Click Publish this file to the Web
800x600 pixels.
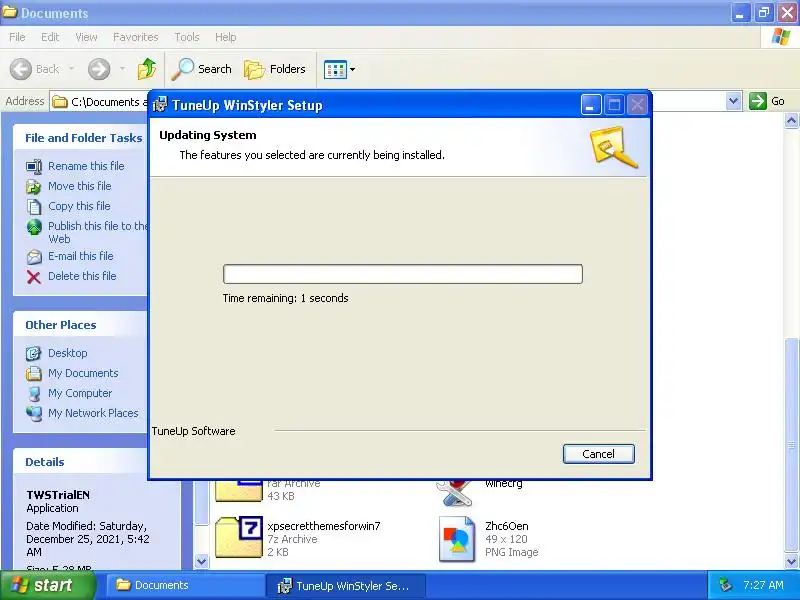[97, 232]
